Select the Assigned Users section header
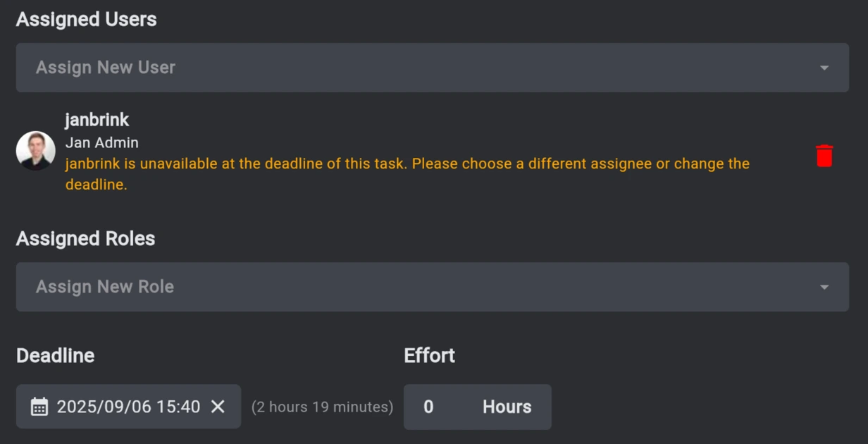 tap(86, 19)
